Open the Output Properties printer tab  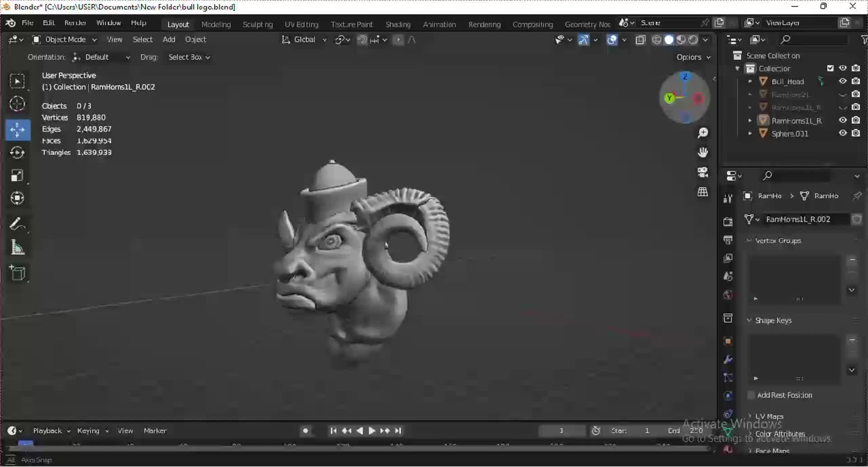point(728,239)
